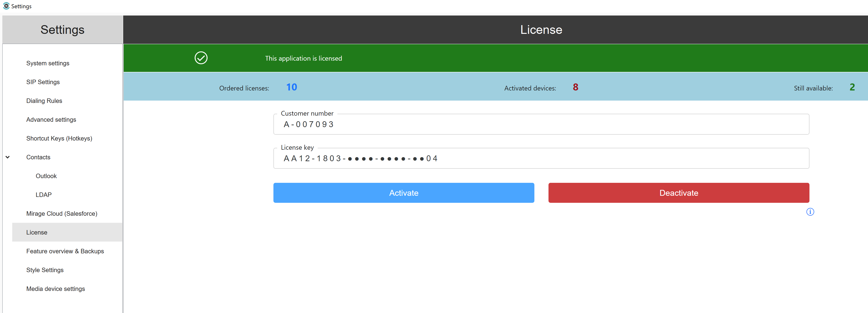
Task: Focus the Customer number field
Action: [541, 124]
